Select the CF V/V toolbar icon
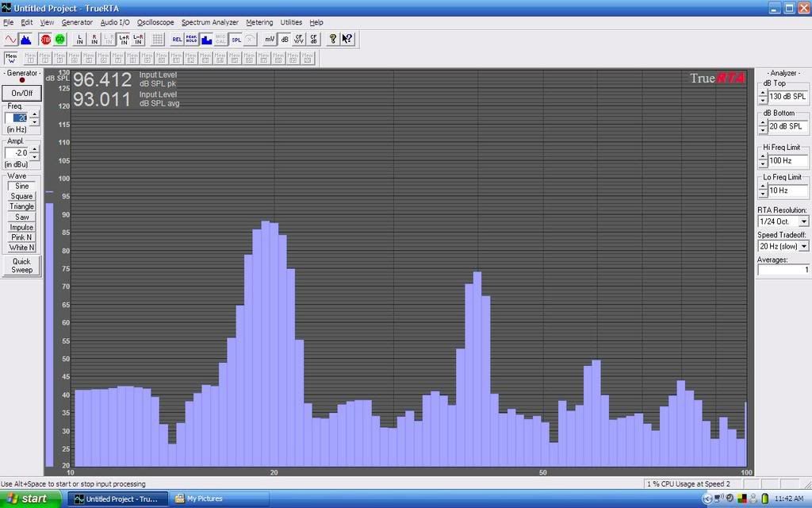Screen dimensions: 812x508 [299, 40]
